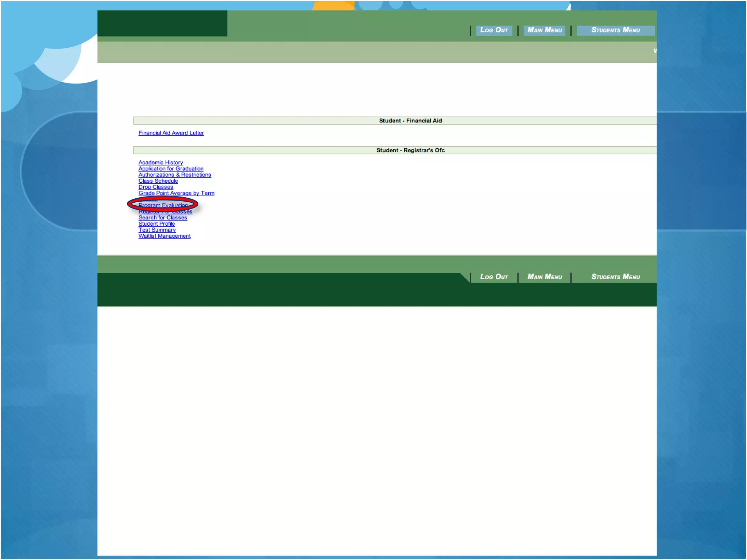Click Log Out in the footer bar
Screen dimensions: 747x560
pos(494,277)
